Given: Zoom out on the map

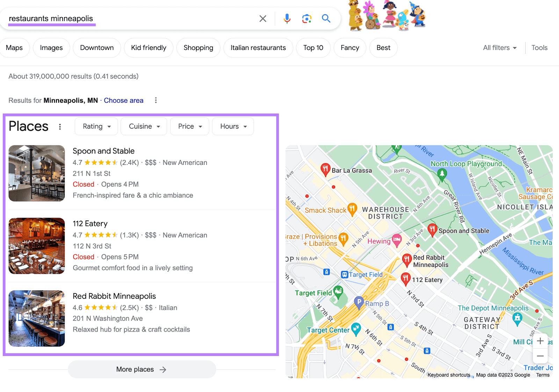Looking at the screenshot, I should (x=540, y=356).
